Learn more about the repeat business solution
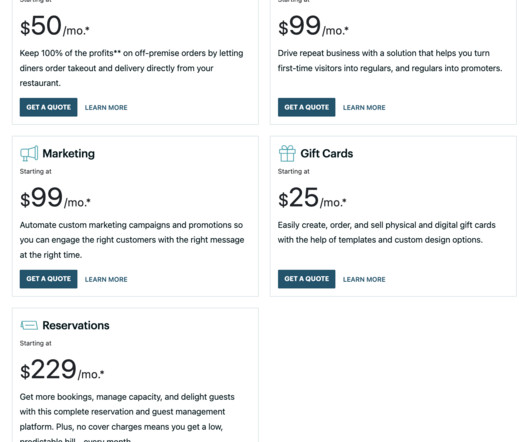 pos(364,107)
